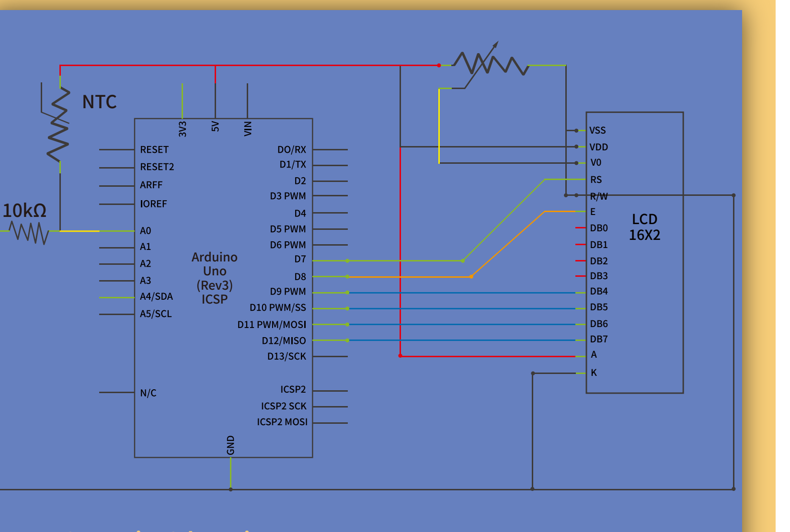Select the A backlight pin on LCD
The height and width of the screenshot is (532, 790).
point(594,355)
